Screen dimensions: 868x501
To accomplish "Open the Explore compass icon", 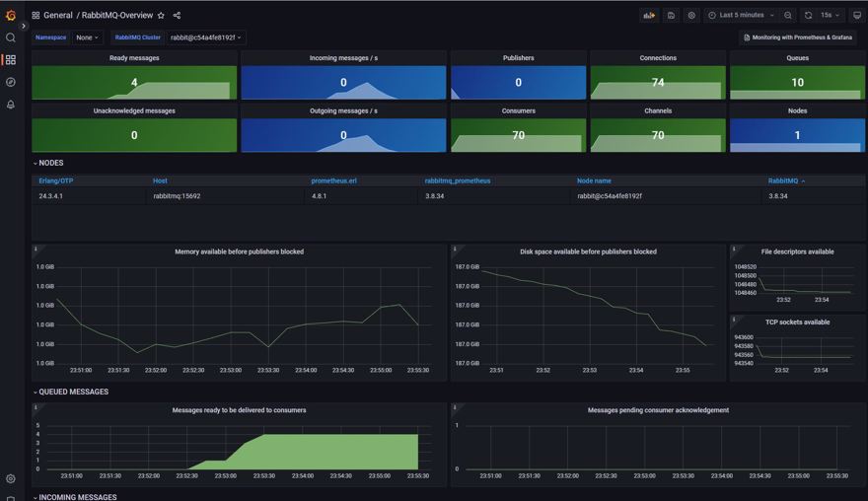I will point(11,83).
